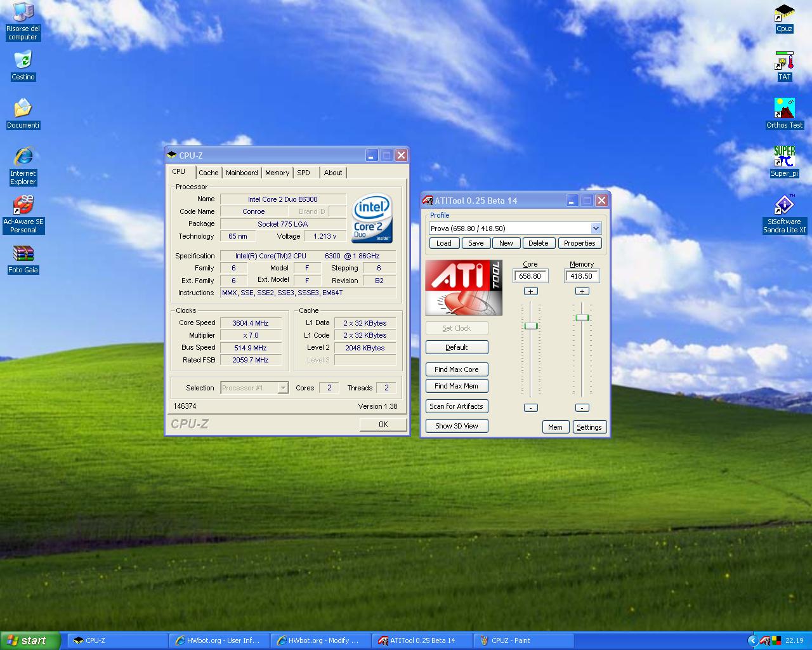Screen dimensions: 812x650
Task: Launch Ad-Aware SE Personal icon
Action: [x=23, y=215]
